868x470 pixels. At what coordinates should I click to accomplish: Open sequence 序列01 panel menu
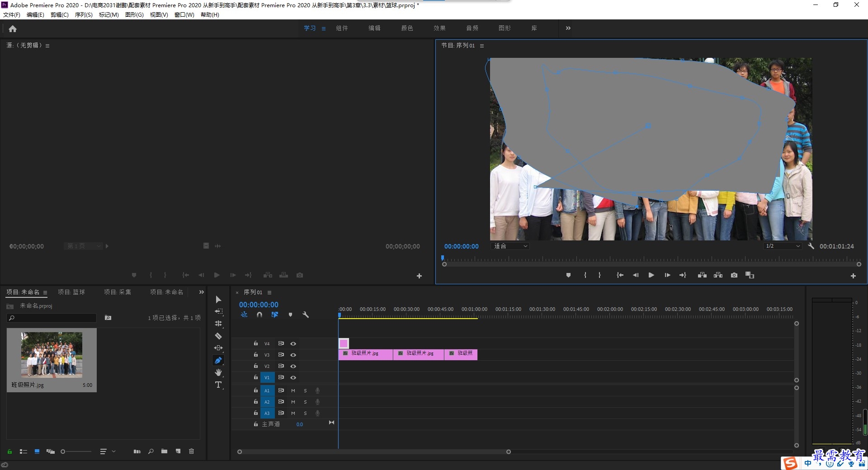click(269, 292)
